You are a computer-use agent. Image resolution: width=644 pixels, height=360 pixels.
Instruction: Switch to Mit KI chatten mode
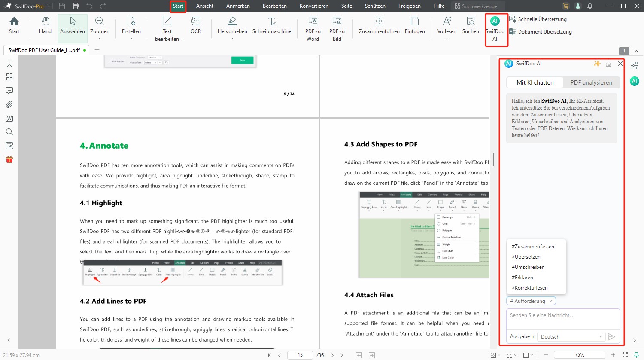tap(535, 82)
